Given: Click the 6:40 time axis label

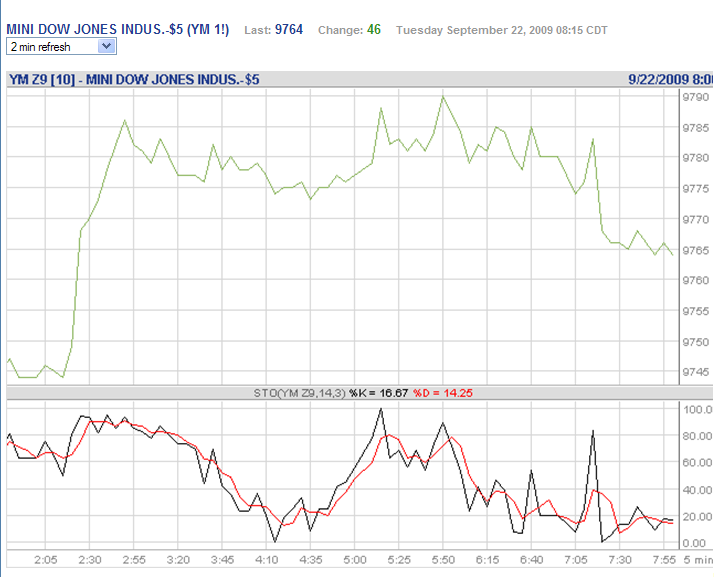Looking at the screenshot, I should click(531, 560).
